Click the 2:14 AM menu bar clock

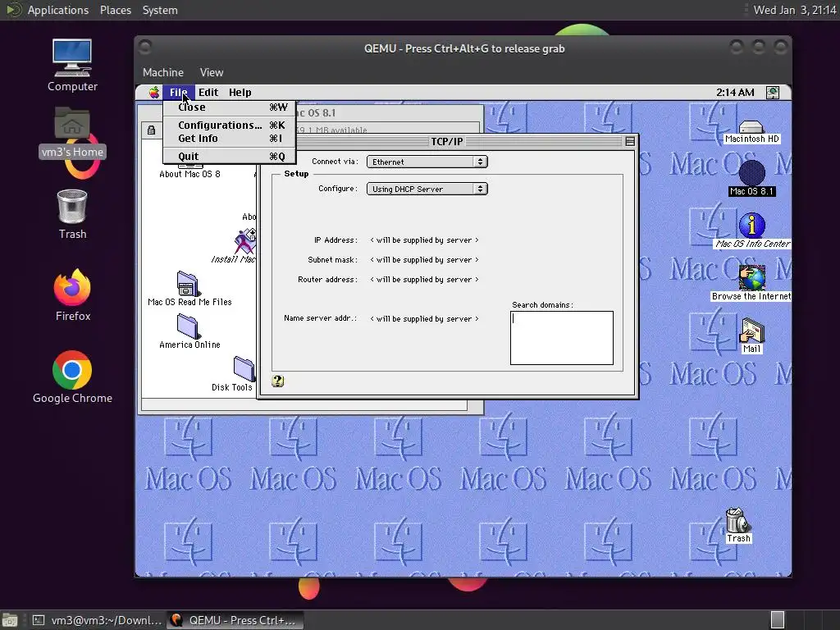[735, 92]
